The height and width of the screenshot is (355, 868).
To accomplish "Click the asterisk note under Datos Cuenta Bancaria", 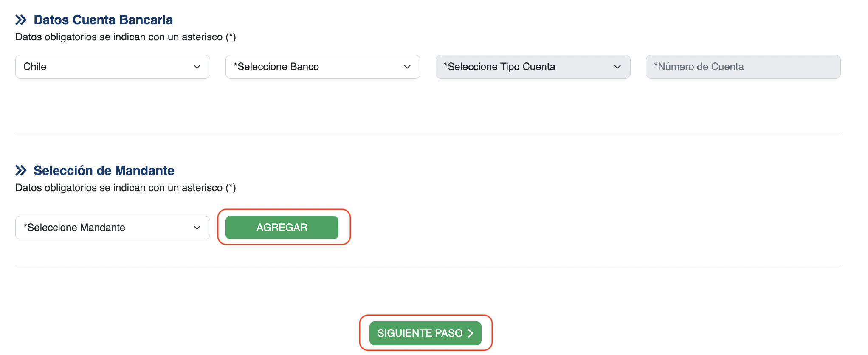I will coord(126,37).
